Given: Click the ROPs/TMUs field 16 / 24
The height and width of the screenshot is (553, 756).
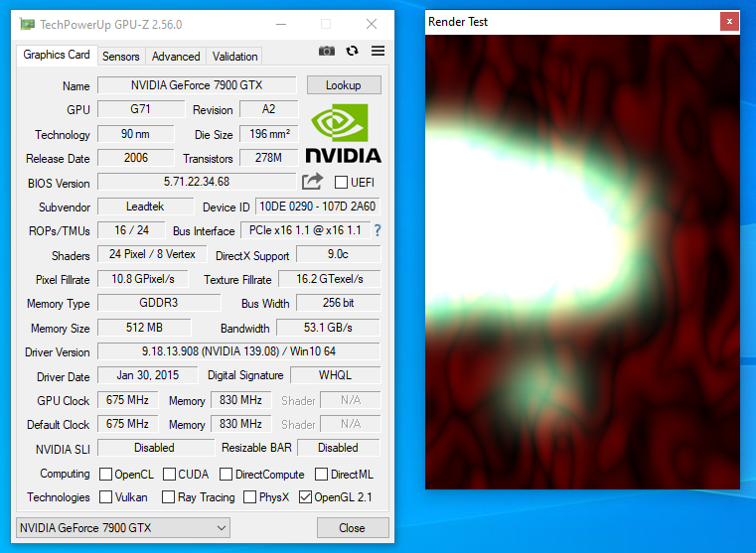Looking at the screenshot, I should point(131,230).
